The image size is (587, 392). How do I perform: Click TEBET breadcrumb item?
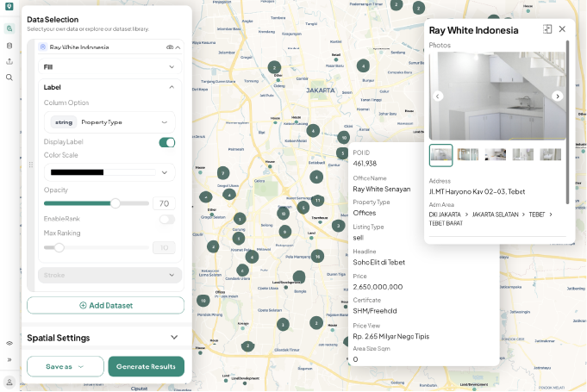click(537, 215)
